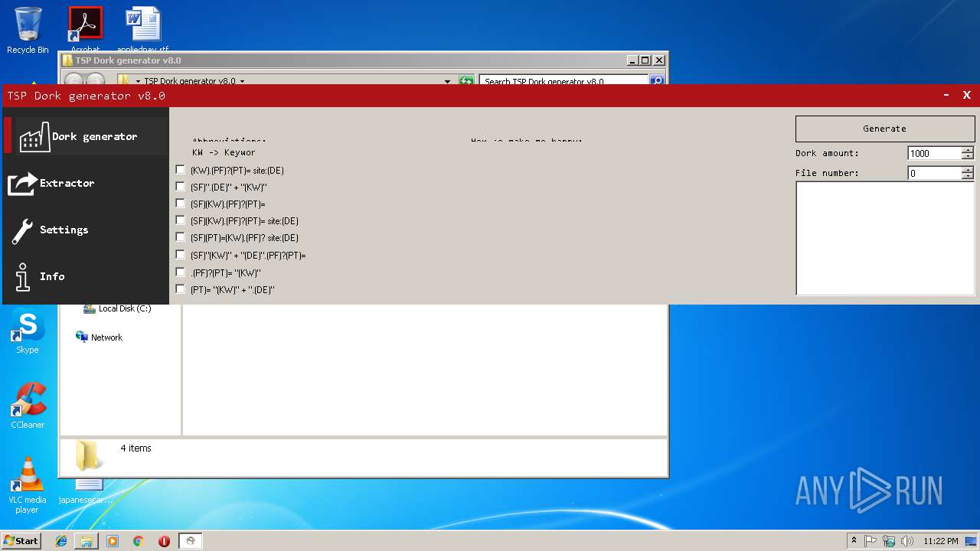Increase the File number value

[968, 170]
